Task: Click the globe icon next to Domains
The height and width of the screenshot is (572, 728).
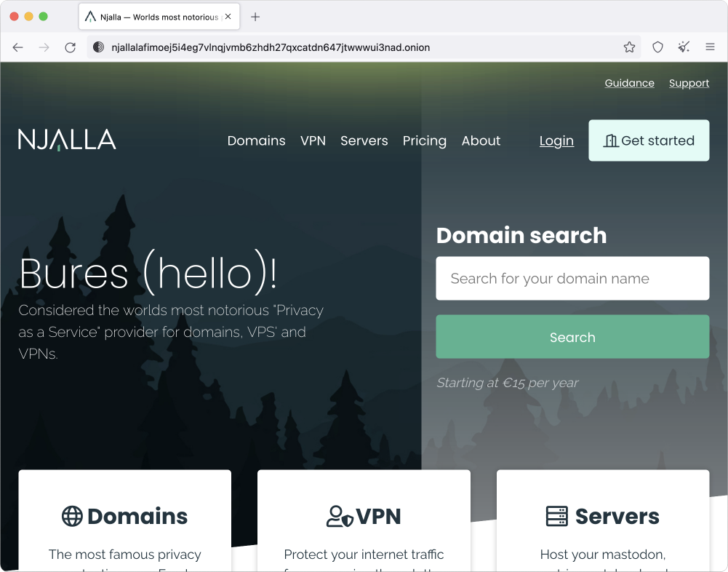Action: [x=72, y=516]
